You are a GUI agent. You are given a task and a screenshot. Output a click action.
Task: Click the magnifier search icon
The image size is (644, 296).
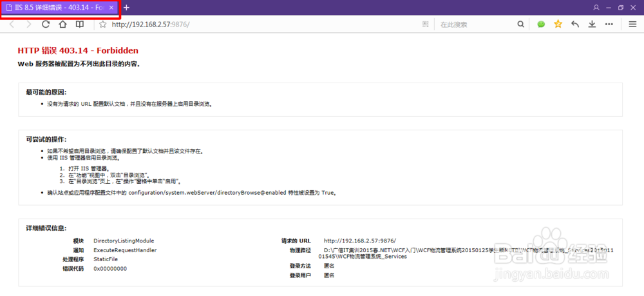521,25
